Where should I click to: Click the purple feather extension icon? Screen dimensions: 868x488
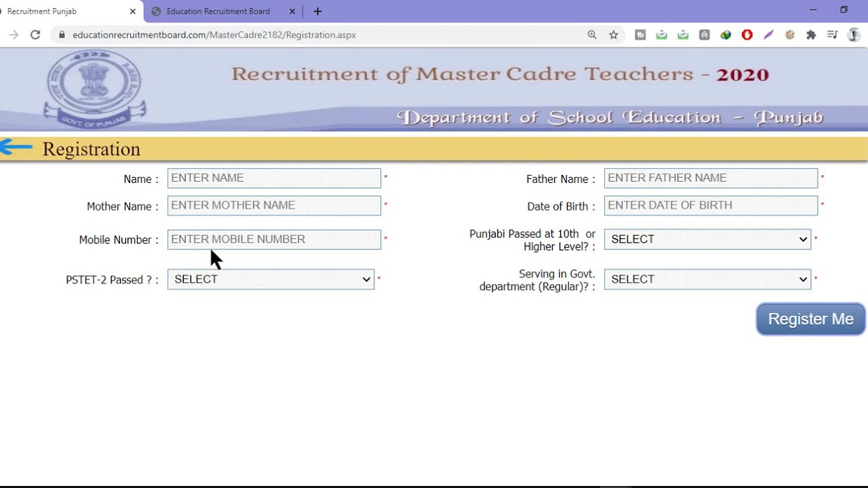click(x=768, y=35)
